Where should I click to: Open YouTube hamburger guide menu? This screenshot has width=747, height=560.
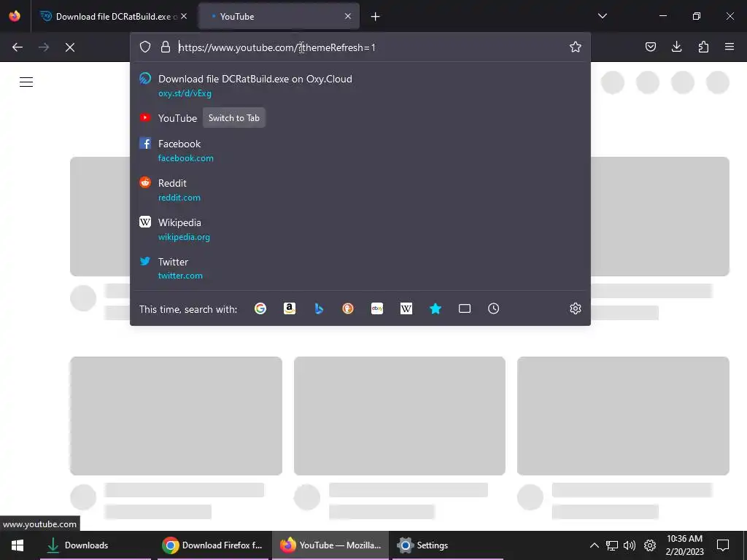click(26, 82)
